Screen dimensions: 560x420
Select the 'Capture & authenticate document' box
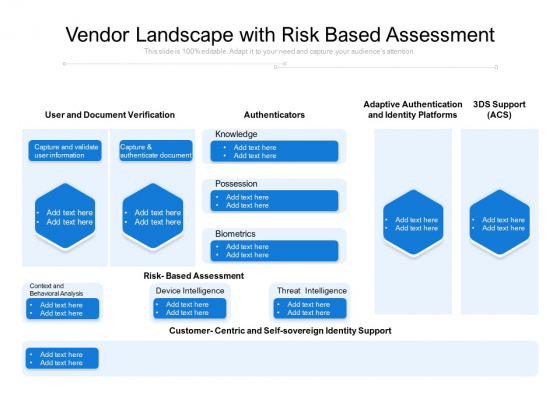pos(156,151)
